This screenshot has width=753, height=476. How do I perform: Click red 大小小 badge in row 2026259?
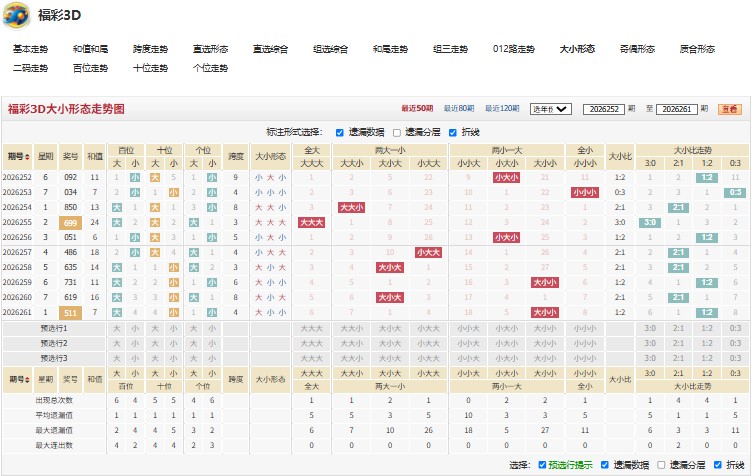point(545,282)
